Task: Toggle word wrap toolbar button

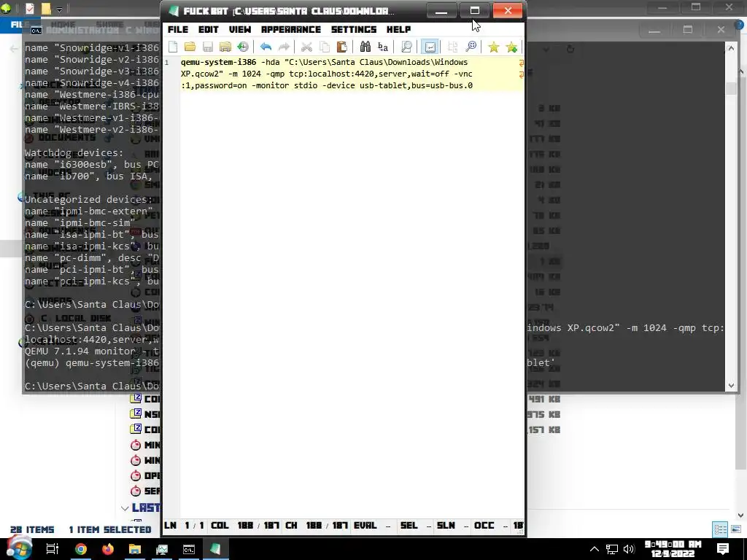Action: [430, 47]
